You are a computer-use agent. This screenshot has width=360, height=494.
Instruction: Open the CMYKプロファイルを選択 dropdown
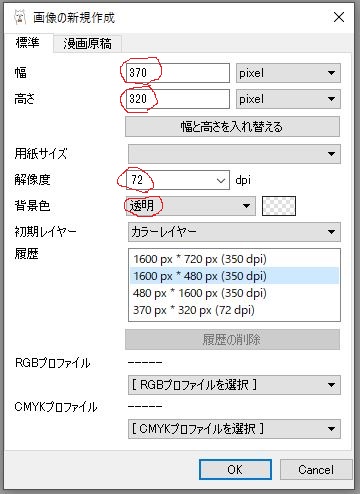[x=234, y=429]
